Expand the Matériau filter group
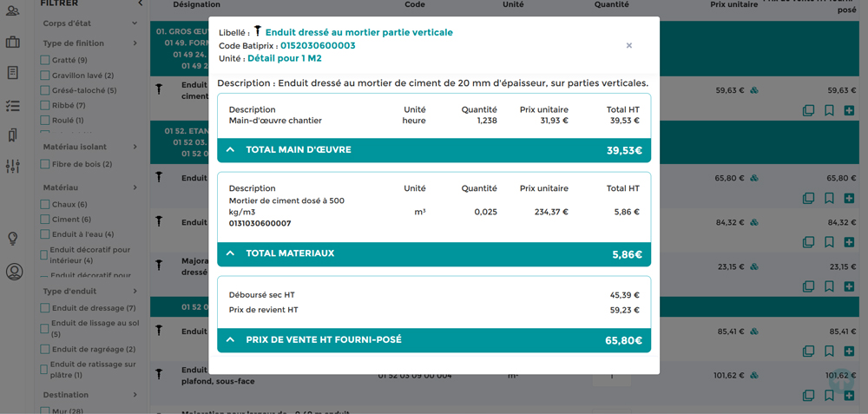The height and width of the screenshot is (414, 868). click(x=135, y=187)
